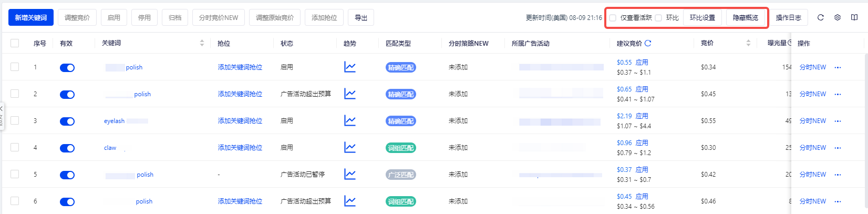
Task: Open table settings via the gear icon
Action: [x=838, y=17]
